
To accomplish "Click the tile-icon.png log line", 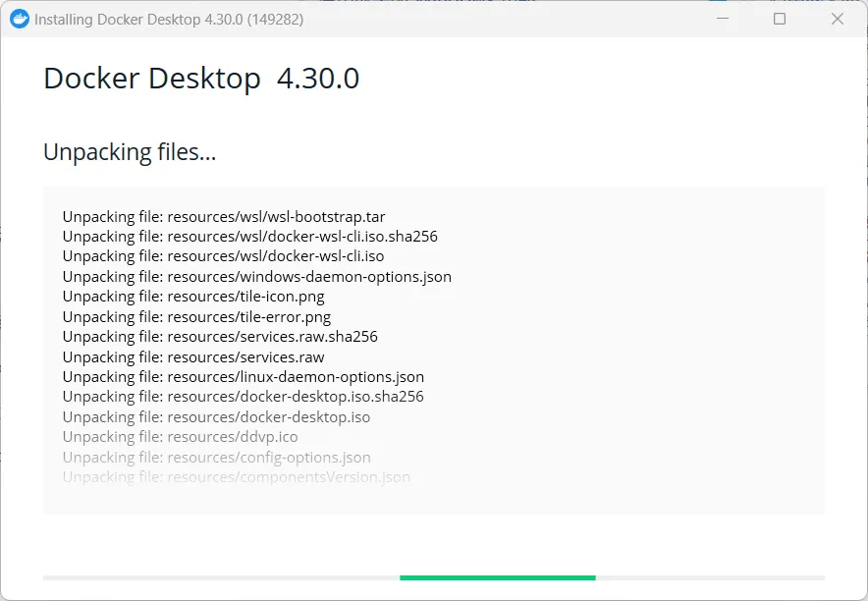I will click(193, 297).
